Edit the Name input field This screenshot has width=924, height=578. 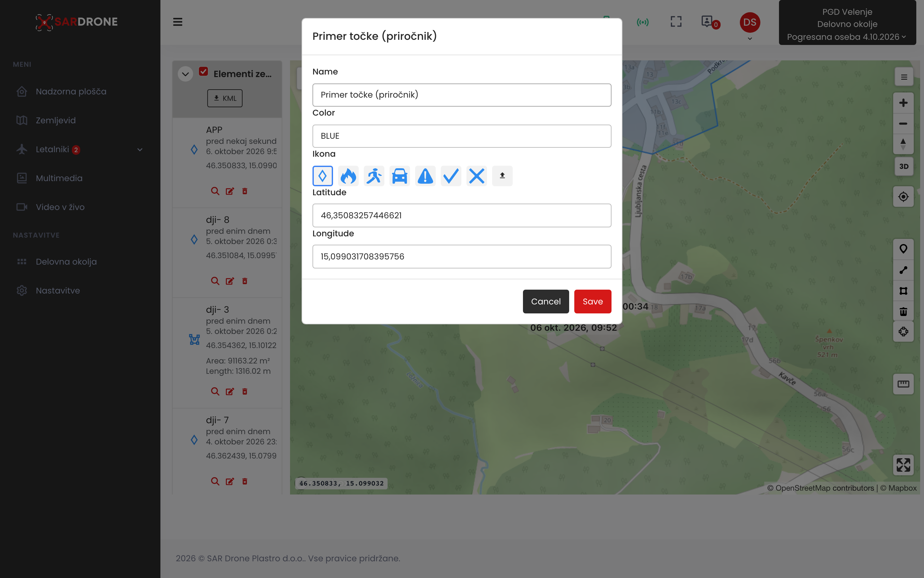coord(462,95)
